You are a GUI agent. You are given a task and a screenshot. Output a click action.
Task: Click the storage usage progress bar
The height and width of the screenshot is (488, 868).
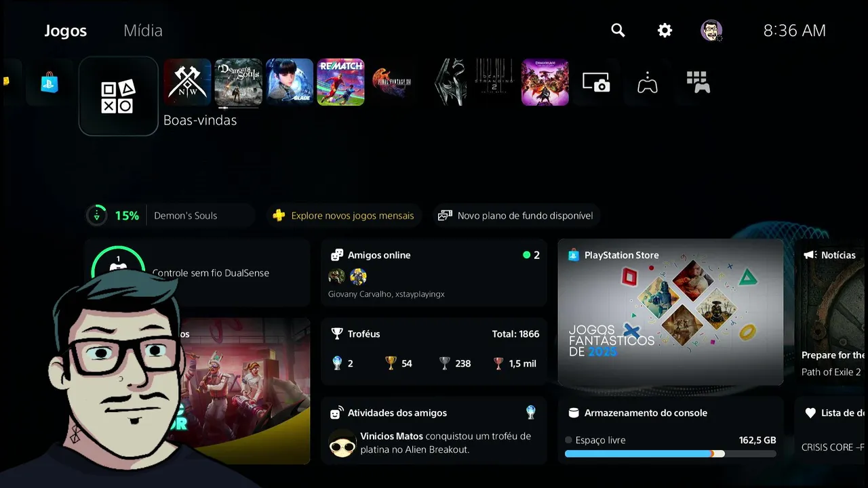(670, 454)
